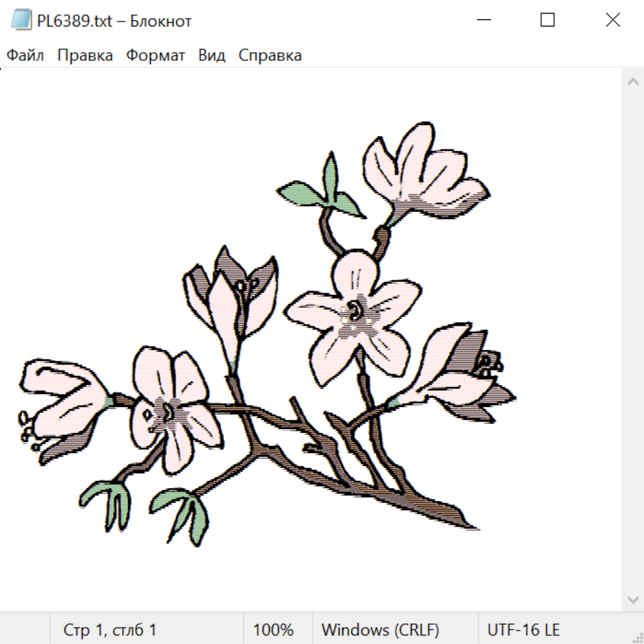Viewport: 644px width, 644px height.
Task: Minimize the Блокнот window
Action: (483, 20)
